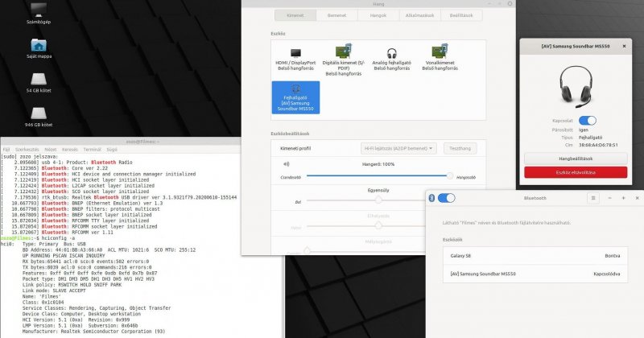Open the terminal Súgó menu
Viewport: 644px width, 338px height.
tap(112, 150)
